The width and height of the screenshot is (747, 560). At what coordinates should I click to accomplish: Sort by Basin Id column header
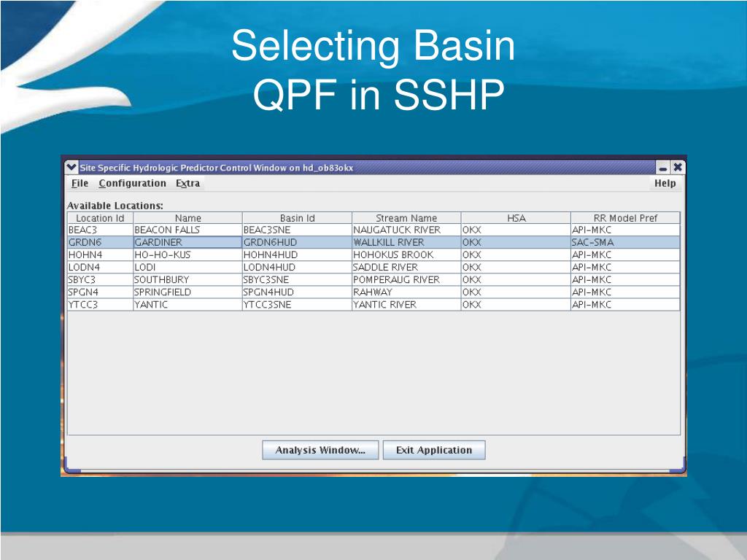(298, 218)
